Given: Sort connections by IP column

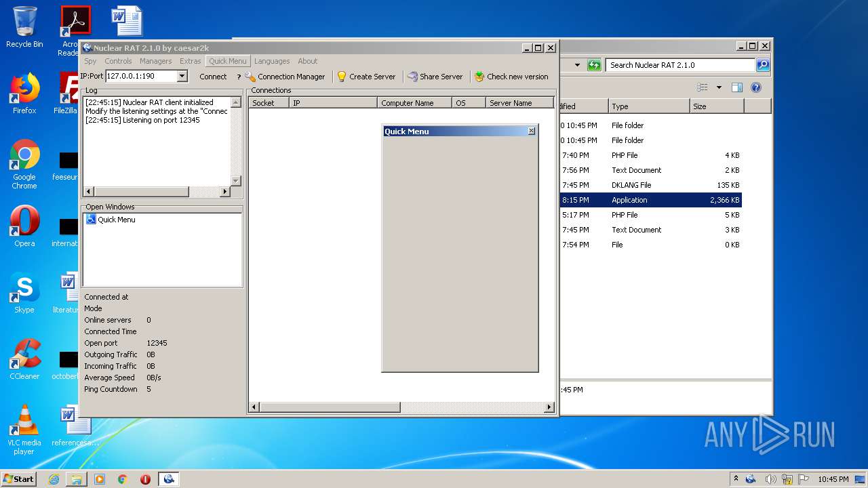Looking at the screenshot, I should (333, 103).
